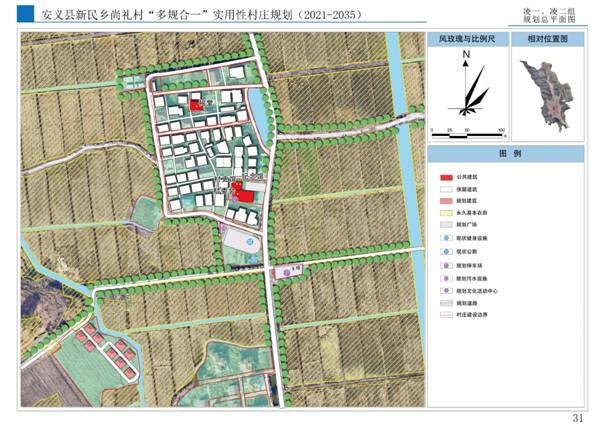Viewport: 602px width, 425px height.
Task: Click the purple parking dot east of crossroad
Action: tap(286, 273)
